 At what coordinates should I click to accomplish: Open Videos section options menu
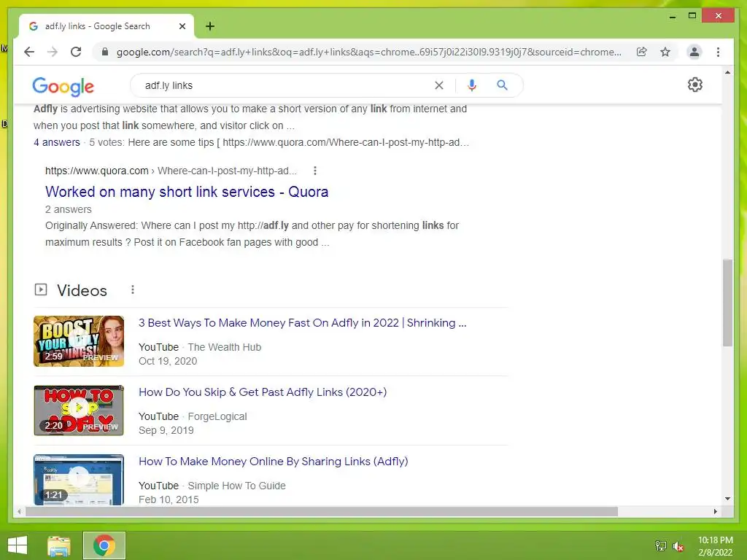133,289
